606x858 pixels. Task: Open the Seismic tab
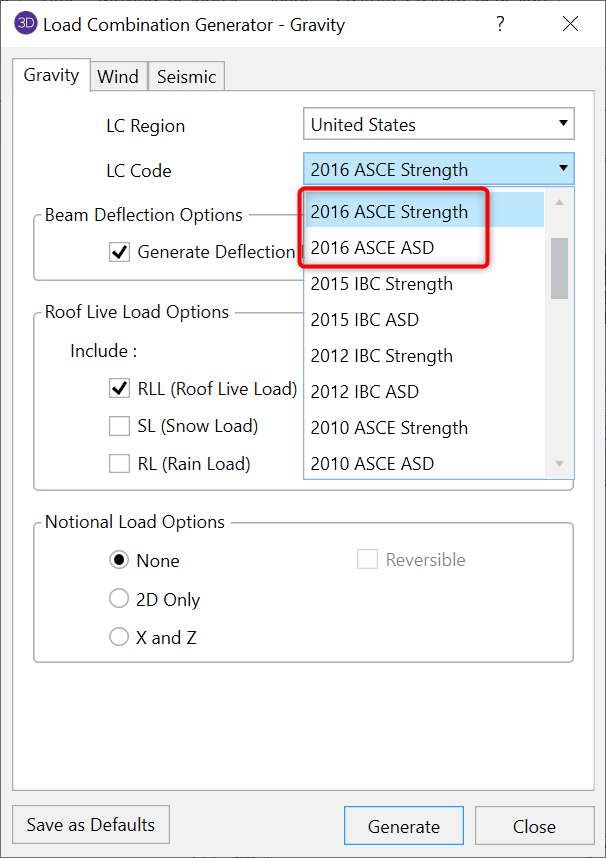[x=186, y=77]
